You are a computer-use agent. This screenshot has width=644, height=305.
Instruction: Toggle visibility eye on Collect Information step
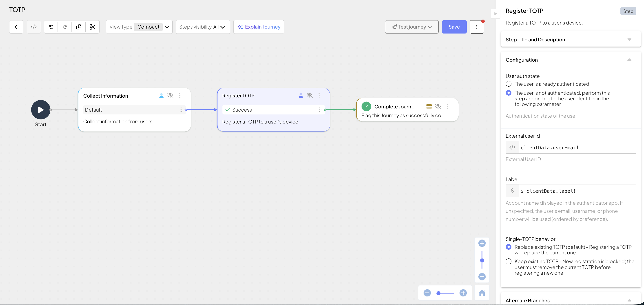[170, 96]
